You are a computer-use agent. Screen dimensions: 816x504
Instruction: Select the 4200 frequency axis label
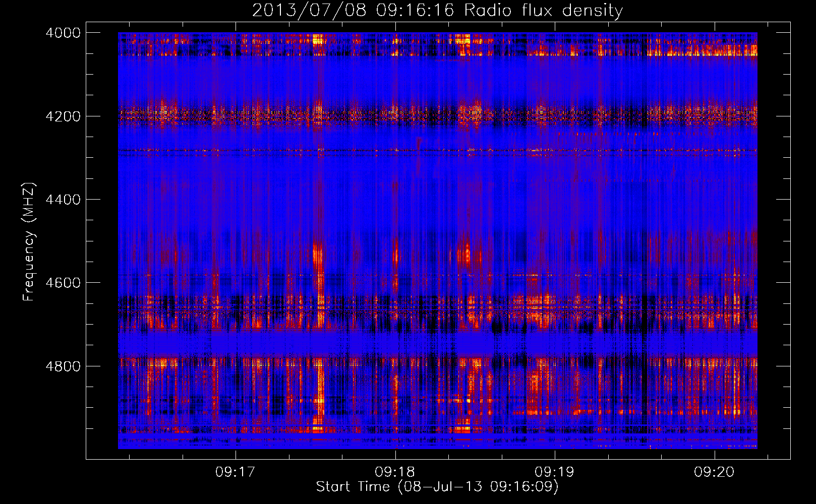[63, 116]
